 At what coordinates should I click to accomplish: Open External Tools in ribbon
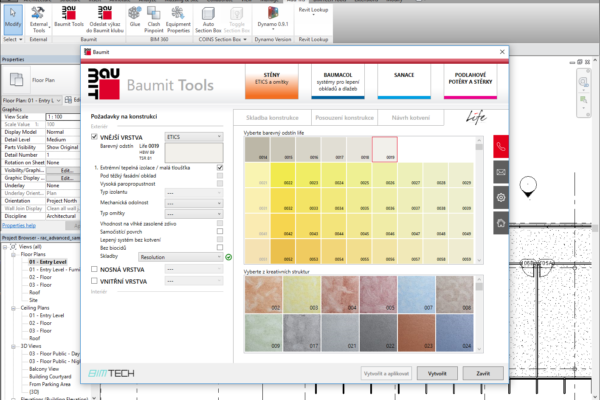coord(38,20)
